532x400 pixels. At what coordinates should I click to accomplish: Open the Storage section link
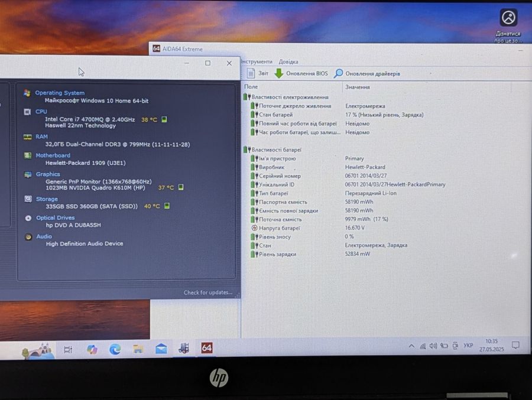coord(47,199)
